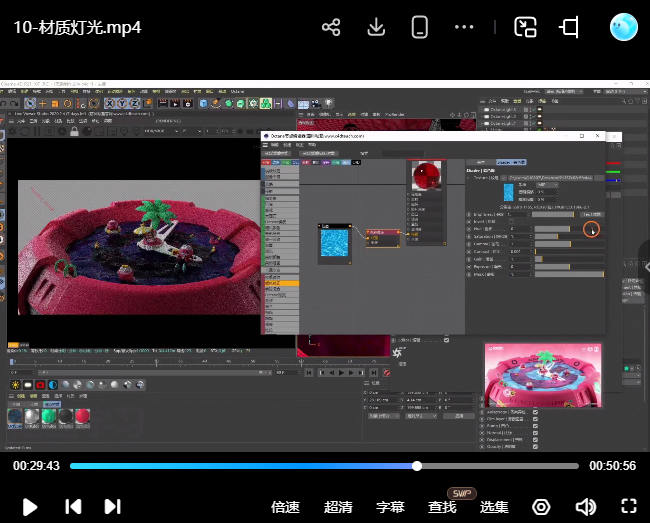The width and height of the screenshot is (650, 523).
Task: Click the mobile phone icon
Action: coord(420,27)
